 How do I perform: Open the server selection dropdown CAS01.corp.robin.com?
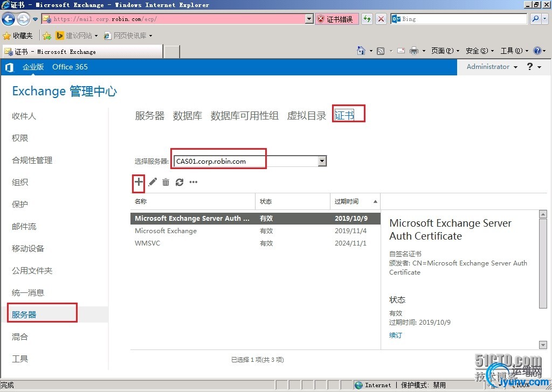(x=250, y=162)
